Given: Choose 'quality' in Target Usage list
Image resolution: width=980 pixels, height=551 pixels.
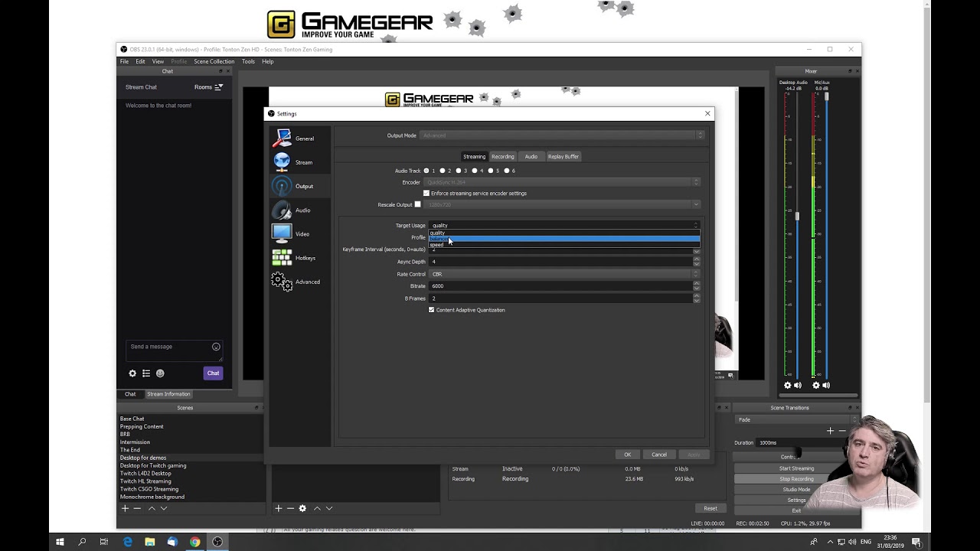Looking at the screenshot, I should coord(563,233).
